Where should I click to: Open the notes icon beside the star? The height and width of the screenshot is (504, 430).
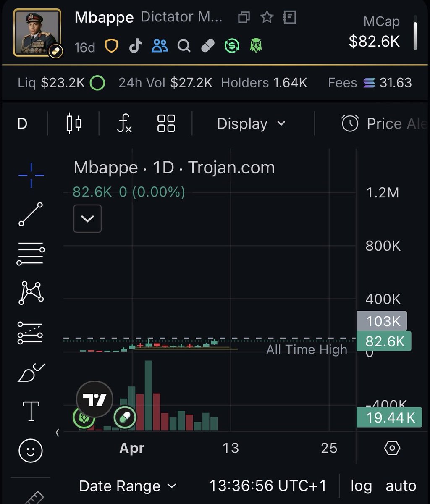[290, 17]
